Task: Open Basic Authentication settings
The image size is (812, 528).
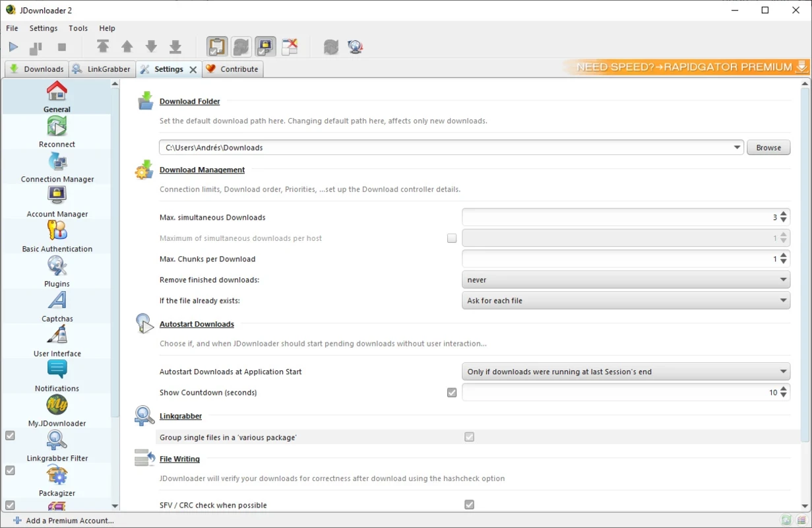Action: (x=57, y=237)
